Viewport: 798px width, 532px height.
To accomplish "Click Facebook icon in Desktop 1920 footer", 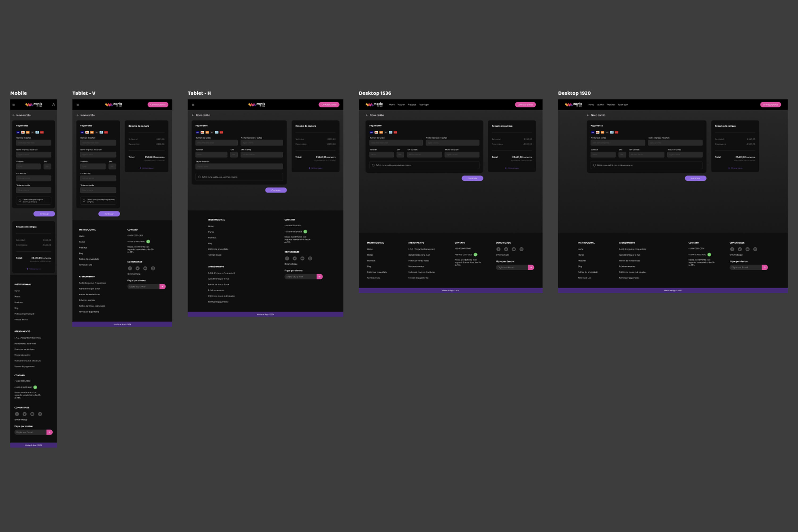I will click(732, 249).
